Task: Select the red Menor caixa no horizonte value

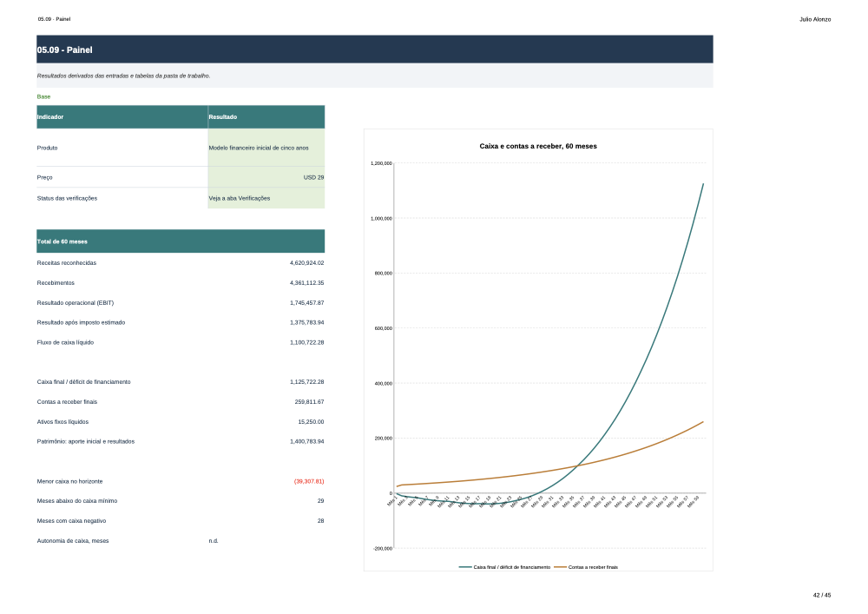Action: (x=309, y=482)
